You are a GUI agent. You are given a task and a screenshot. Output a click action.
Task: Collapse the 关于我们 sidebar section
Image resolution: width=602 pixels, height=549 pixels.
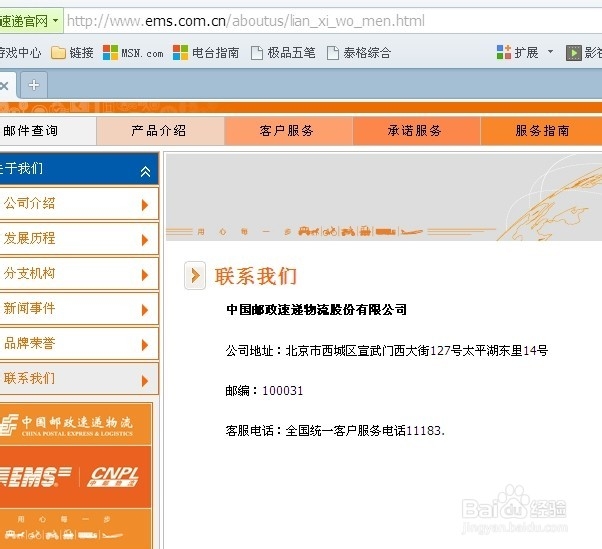coord(145,171)
